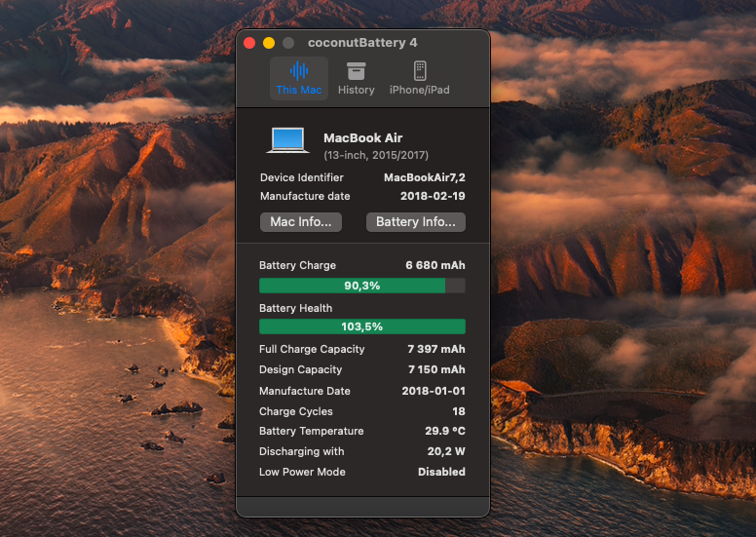This screenshot has width=756, height=537.
Task: Click the Battery Health label
Action: (x=295, y=308)
